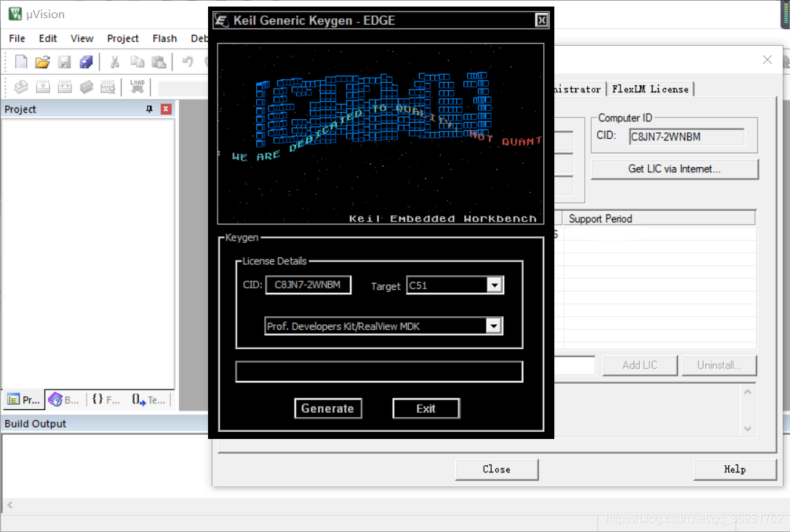Open the File menu
Screen dimensions: 790x532
17,39
